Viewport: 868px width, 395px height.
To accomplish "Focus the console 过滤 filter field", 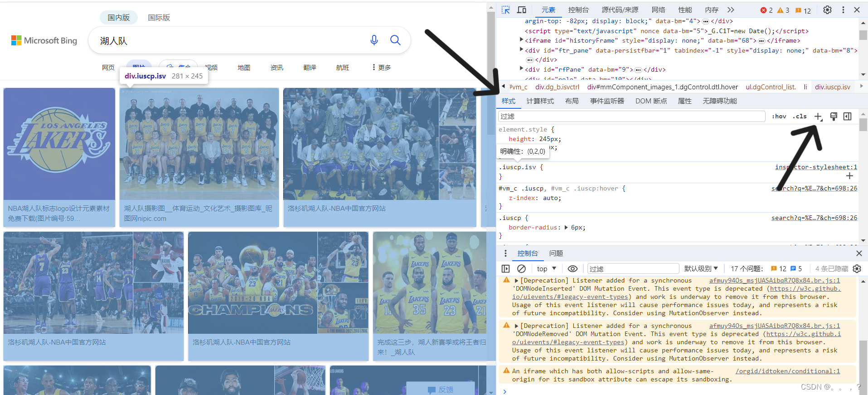I will pos(633,269).
